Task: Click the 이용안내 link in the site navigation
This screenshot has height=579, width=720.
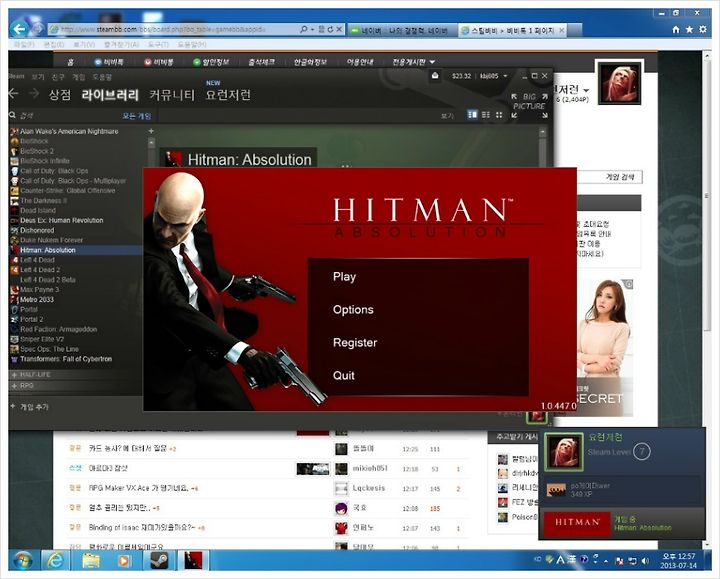Action: tap(360, 62)
